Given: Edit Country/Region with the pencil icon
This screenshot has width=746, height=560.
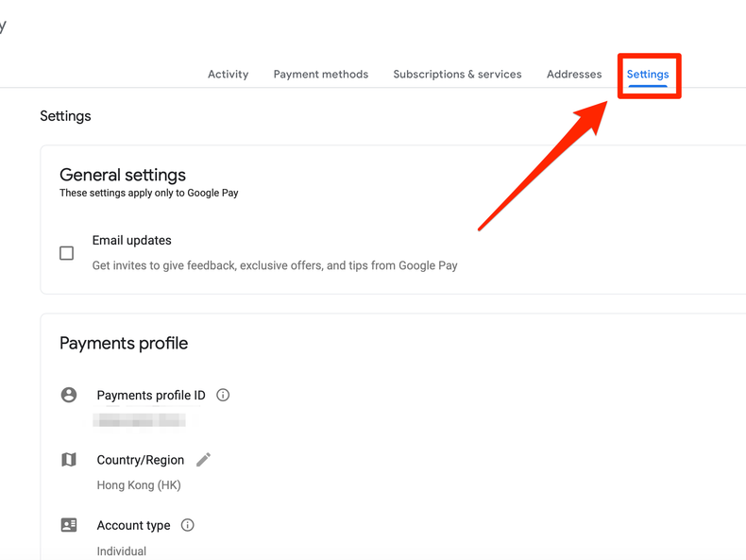Looking at the screenshot, I should pos(203,460).
